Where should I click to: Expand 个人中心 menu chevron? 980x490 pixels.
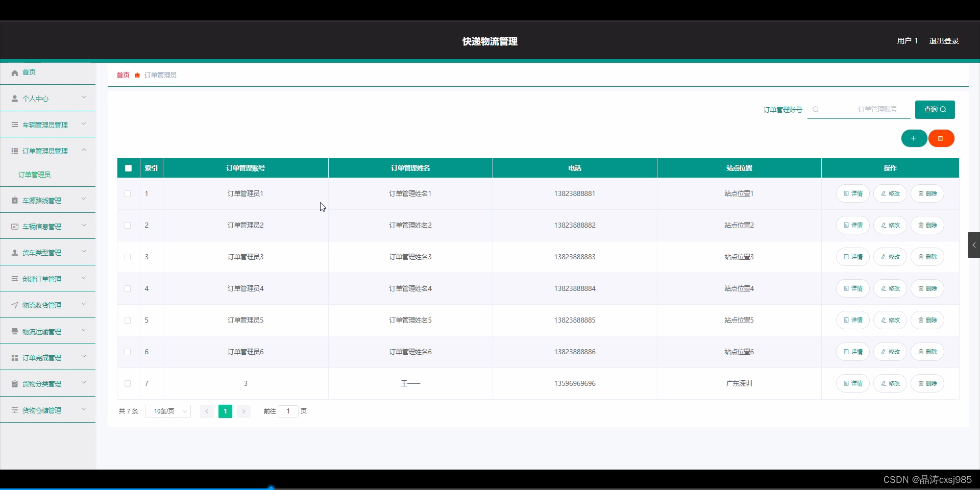point(84,97)
